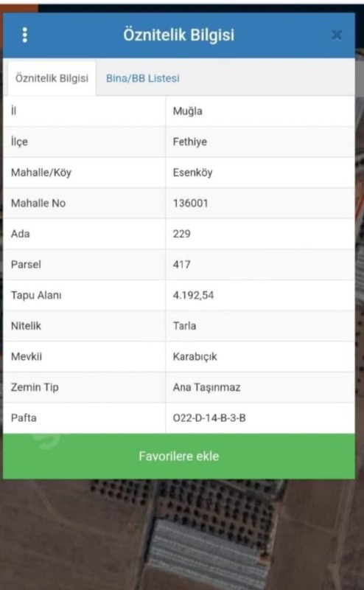Select the Mevkii value Karabıçık

coord(195,357)
